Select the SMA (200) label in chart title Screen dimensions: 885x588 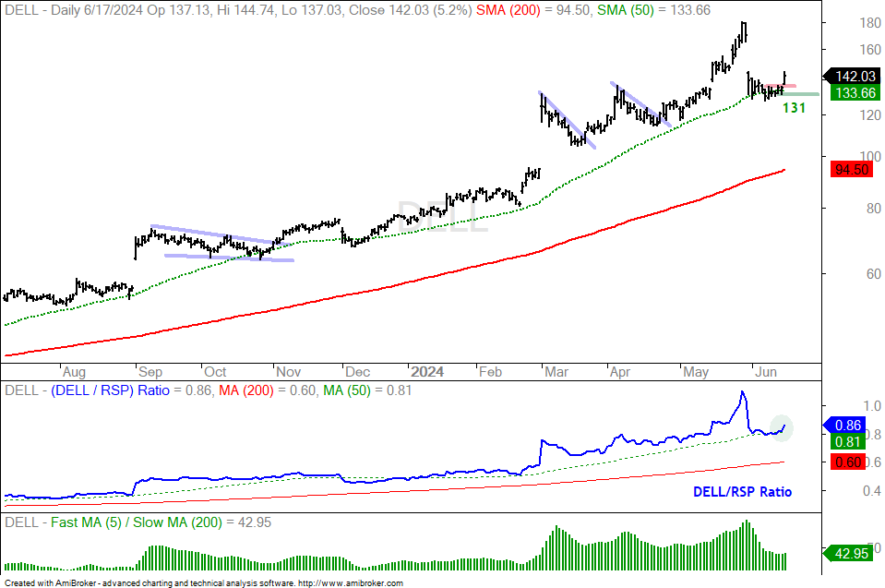(509, 10)
